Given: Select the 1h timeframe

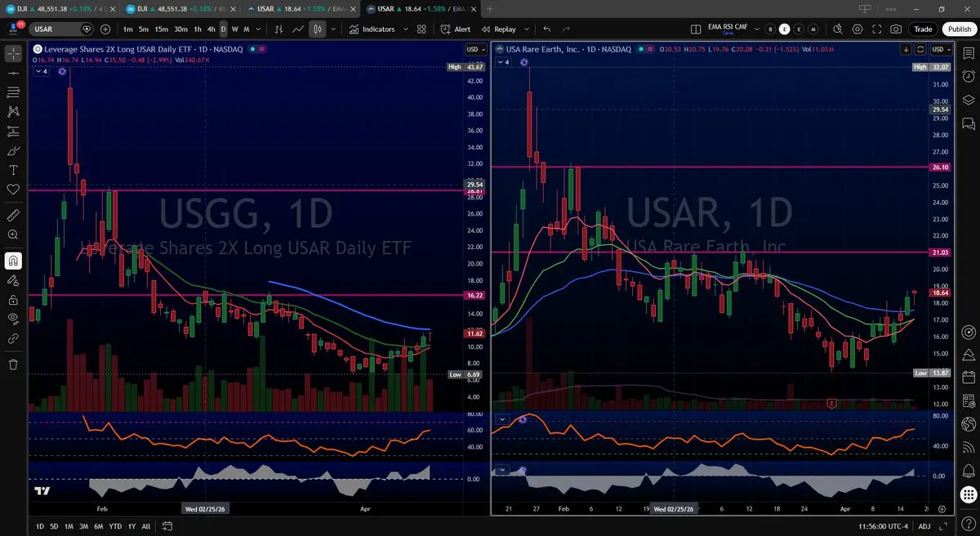Looking at the screenshot, I should [198, 29].
